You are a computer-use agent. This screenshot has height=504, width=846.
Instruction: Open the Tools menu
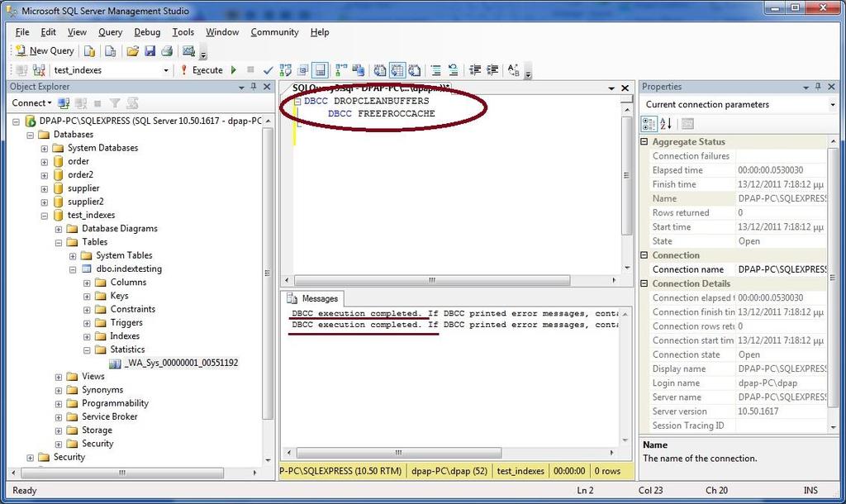click(x=183, y=32)
